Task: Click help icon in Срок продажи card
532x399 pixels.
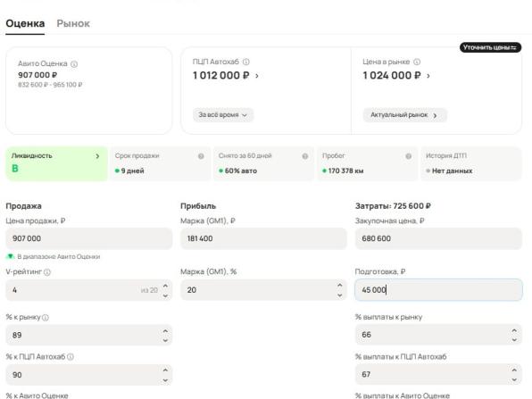Action: coord(201,156)
